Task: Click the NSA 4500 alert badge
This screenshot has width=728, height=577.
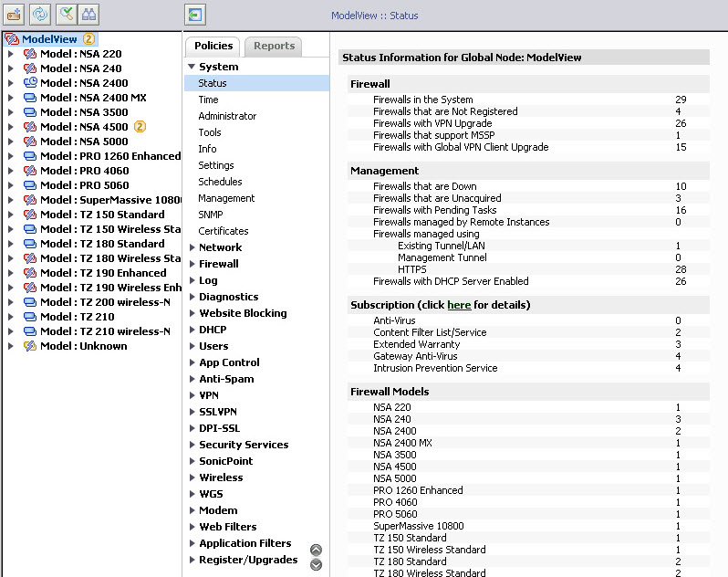Action: pos(140,126)
